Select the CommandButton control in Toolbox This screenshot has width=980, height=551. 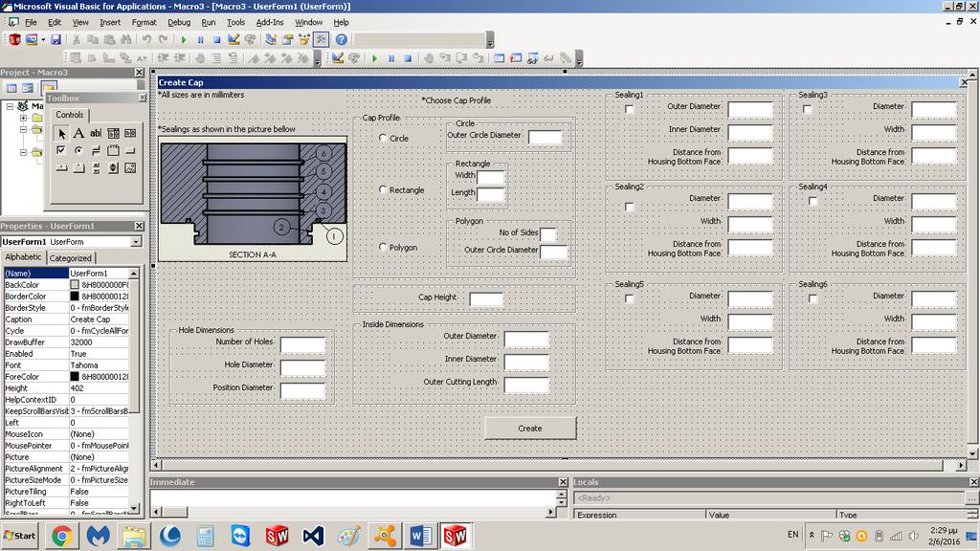[x=130, y=150]
